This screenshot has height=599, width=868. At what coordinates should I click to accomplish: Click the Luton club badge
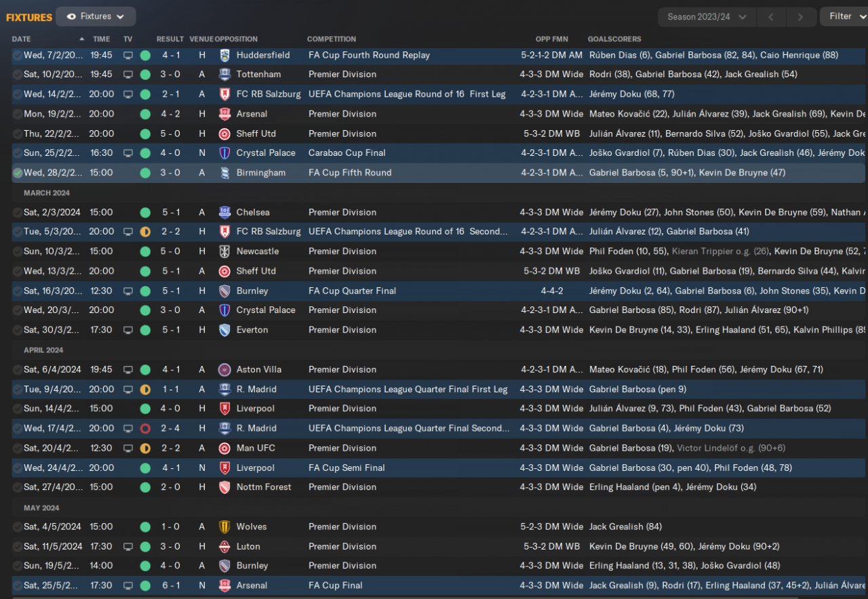tap(224, 546)
